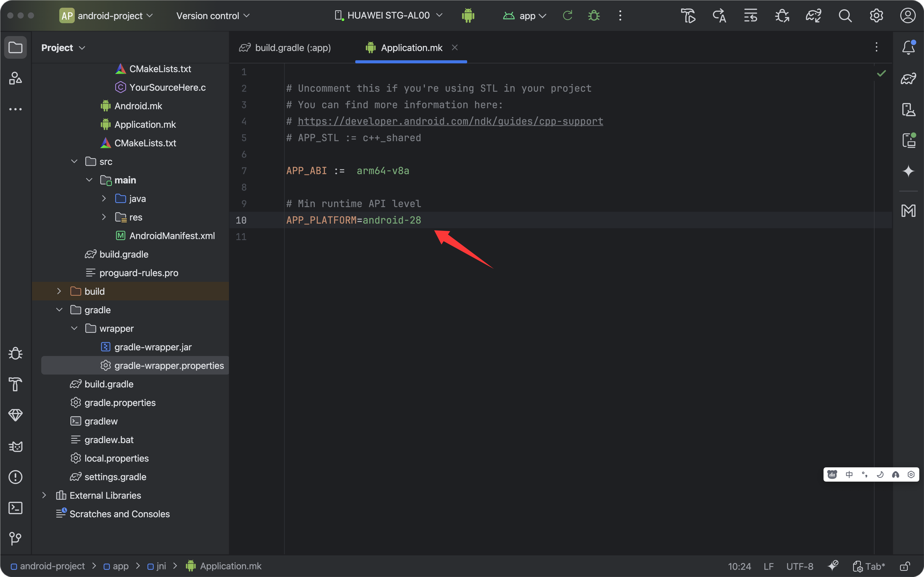Open the Build hammer tool window
Viewport: 924px width, 577px height.
[x=15, y=384]
